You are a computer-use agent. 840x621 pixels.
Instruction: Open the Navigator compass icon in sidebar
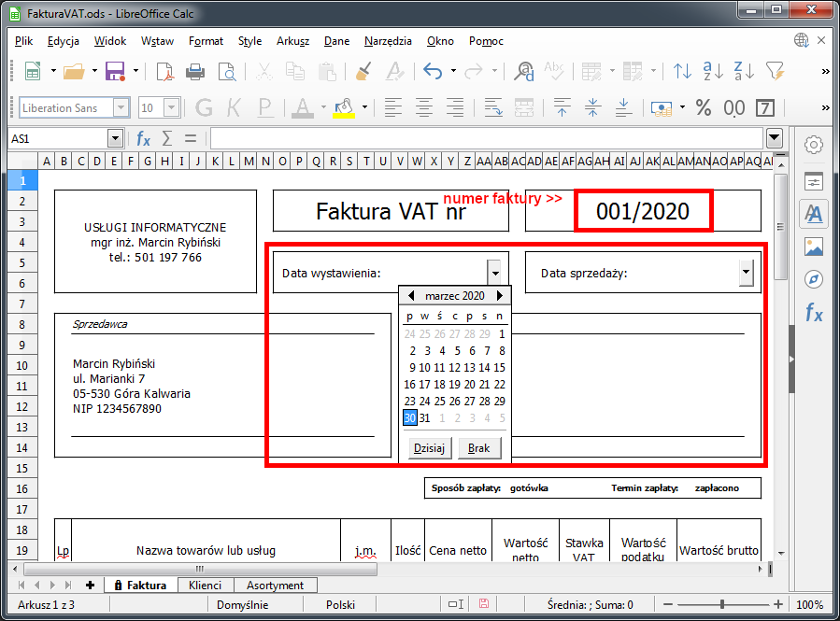pyautogui.click(x=814, y=279)
